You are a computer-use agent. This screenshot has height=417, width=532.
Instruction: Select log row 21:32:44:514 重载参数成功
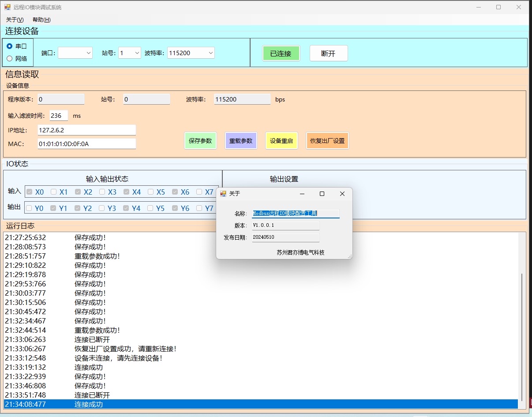click(261, 330)
